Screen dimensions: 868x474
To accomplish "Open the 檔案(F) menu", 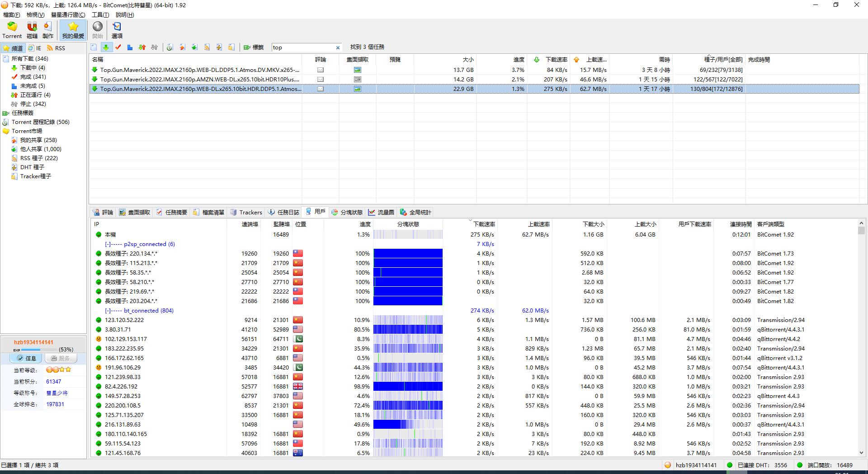I will click(x=12, y=15).
